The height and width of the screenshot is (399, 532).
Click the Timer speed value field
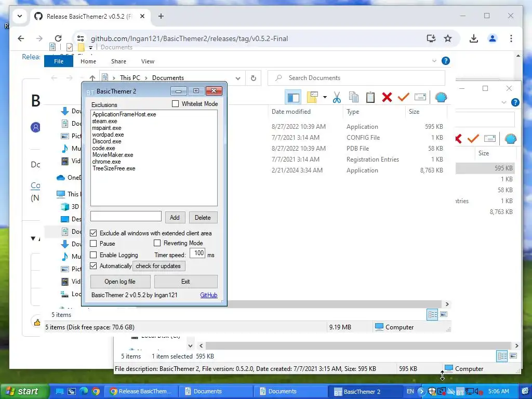[197, 253]
